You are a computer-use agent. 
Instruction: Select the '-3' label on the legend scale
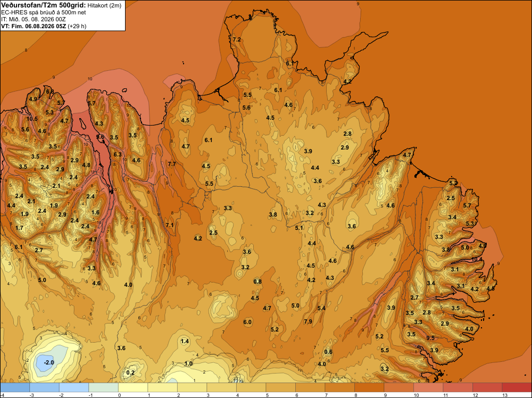[x=31, y=395]
